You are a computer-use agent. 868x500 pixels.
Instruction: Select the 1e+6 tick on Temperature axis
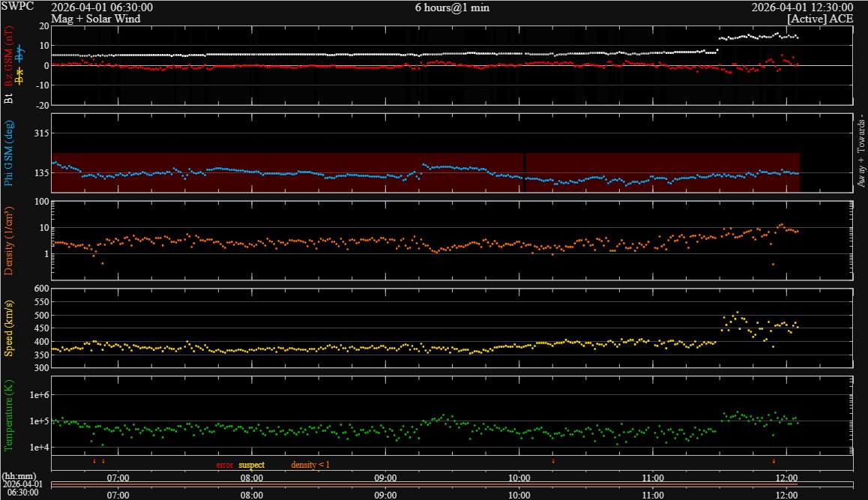[39, 395]
